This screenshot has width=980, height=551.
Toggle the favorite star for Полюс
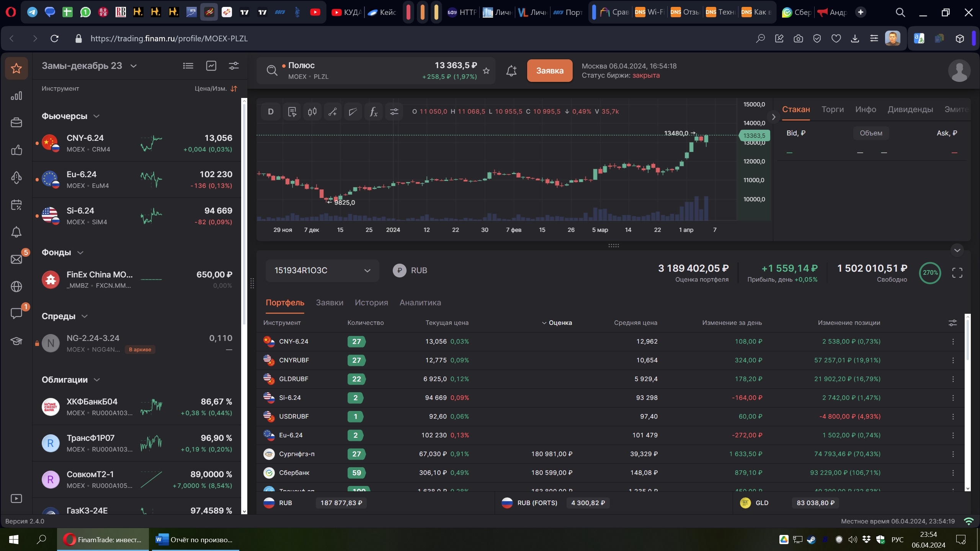pos(486,71)
